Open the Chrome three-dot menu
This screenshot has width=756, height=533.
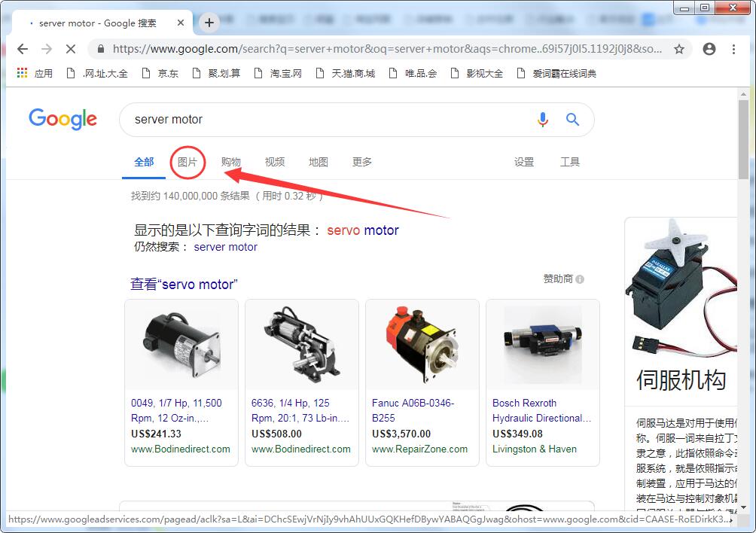click(733, 49)
